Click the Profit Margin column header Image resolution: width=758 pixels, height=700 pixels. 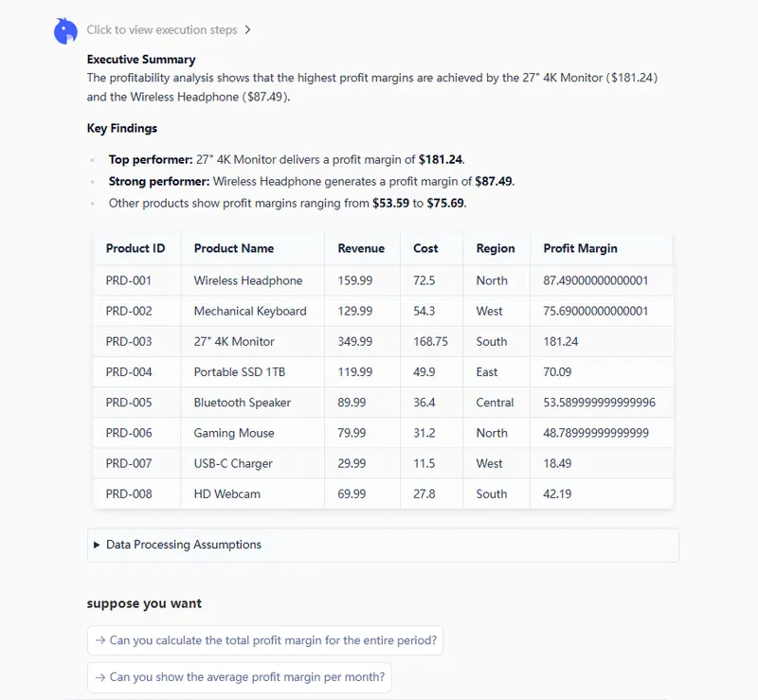pos(580,248)
